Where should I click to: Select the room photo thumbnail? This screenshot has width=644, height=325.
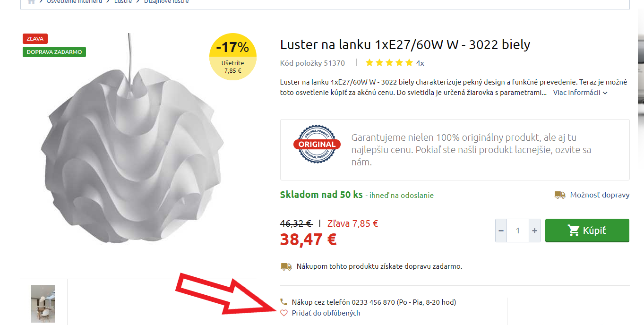click(x=43, y=304)
